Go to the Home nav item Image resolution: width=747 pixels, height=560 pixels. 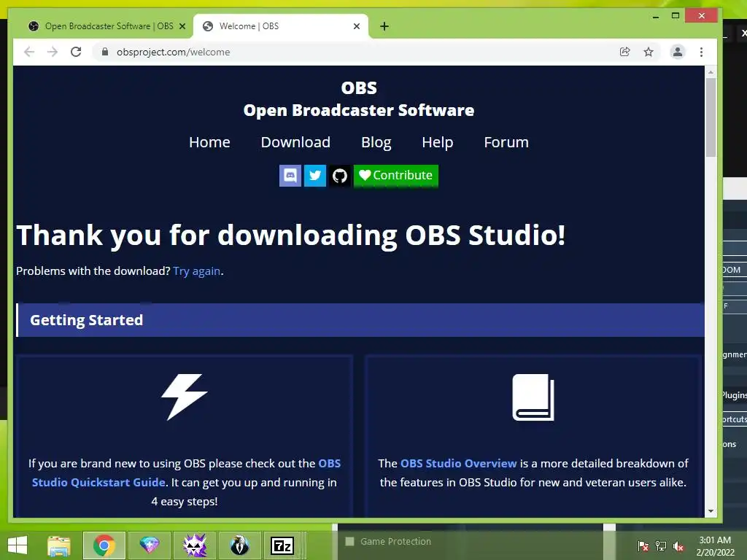(209, 142)
